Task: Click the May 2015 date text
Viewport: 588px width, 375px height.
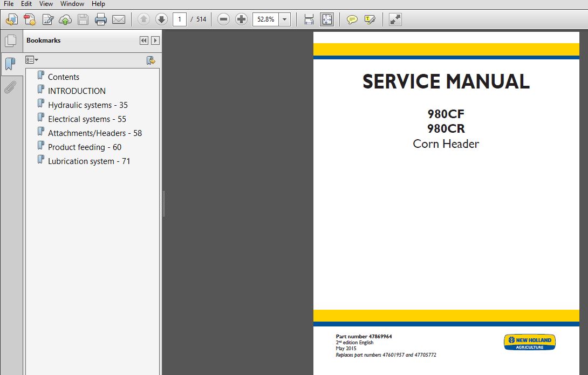Action: (x=346, y=349)
